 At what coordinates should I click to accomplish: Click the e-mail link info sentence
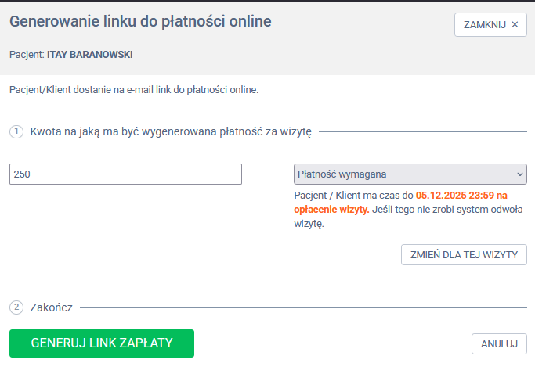coord(134,90)
